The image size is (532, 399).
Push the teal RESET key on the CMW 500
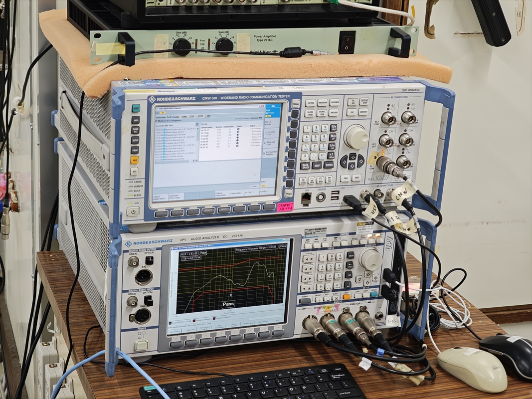click(x=136, y=109)
